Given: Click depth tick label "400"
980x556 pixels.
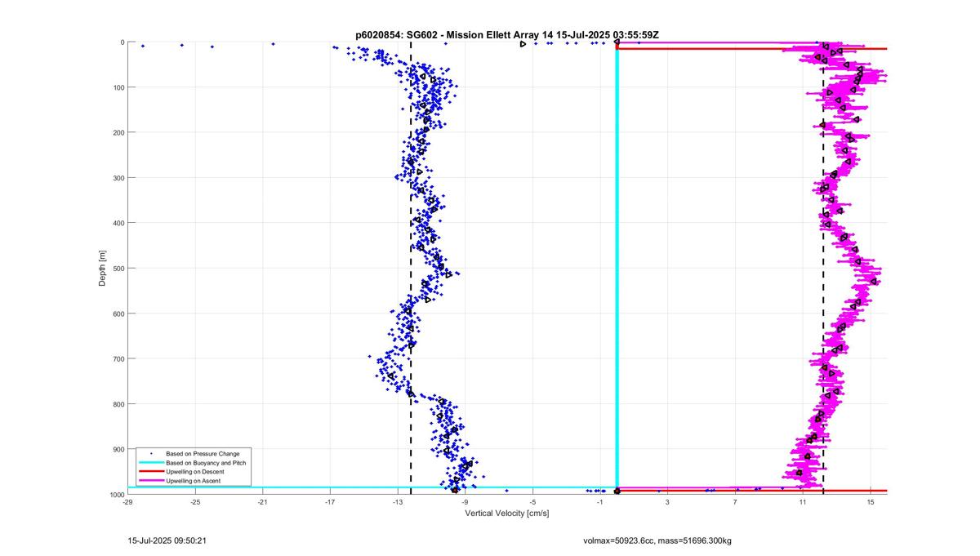Looking at the screenshot, I should [x=118, y=223].
